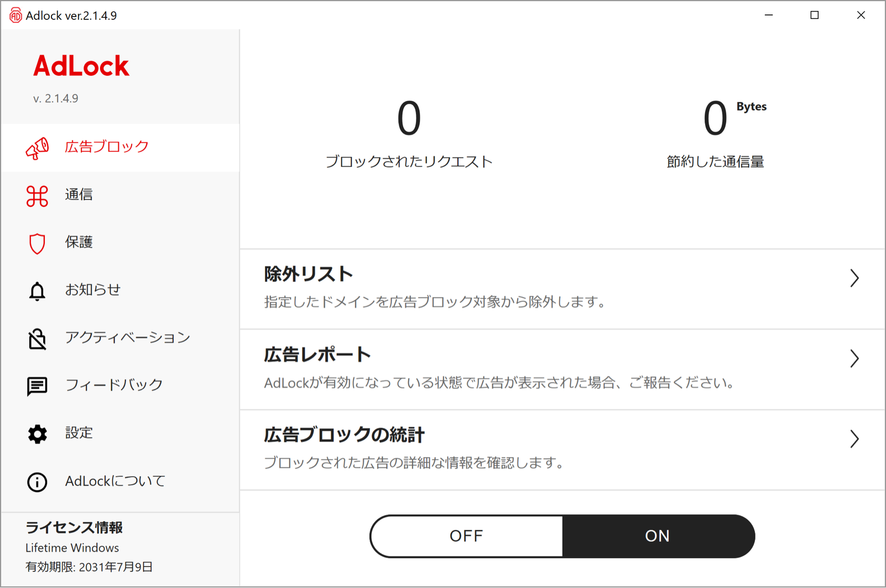The image size is (886, 588).
Task: Maximize the Adlock window
Action: click(814, 15)
